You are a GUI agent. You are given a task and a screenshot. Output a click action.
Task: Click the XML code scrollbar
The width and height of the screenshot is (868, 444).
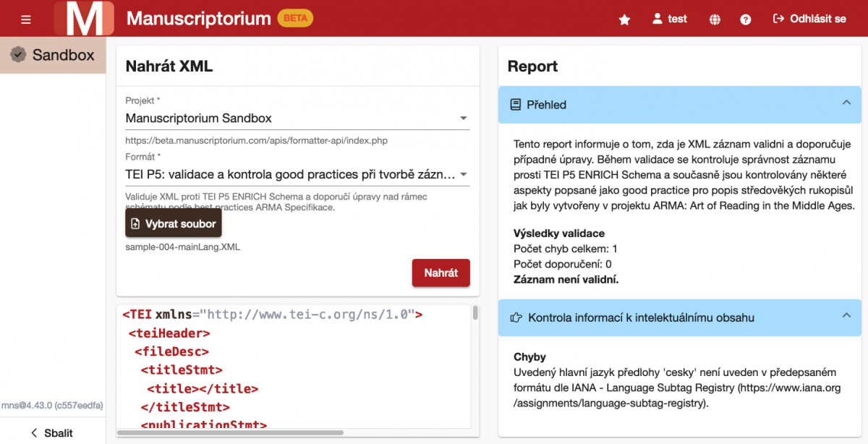pyautogui.click(x=475, y=312)
